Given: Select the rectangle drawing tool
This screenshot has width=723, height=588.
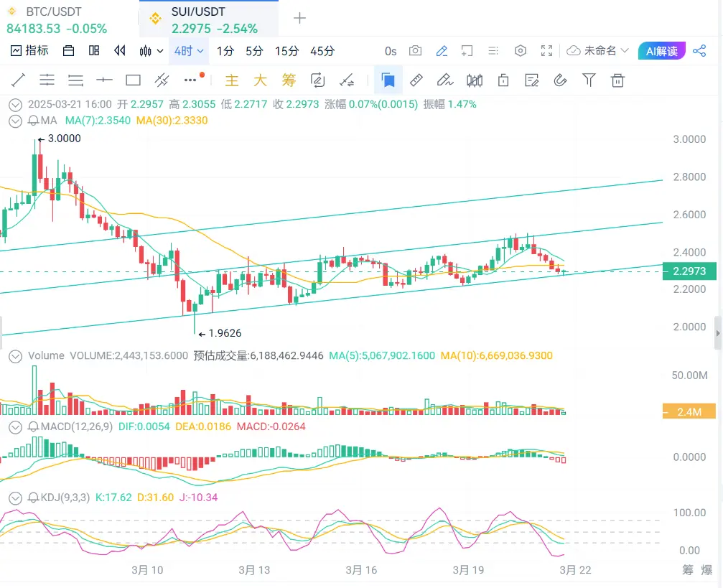Looking at the screenshot, I should coord(134,80).
